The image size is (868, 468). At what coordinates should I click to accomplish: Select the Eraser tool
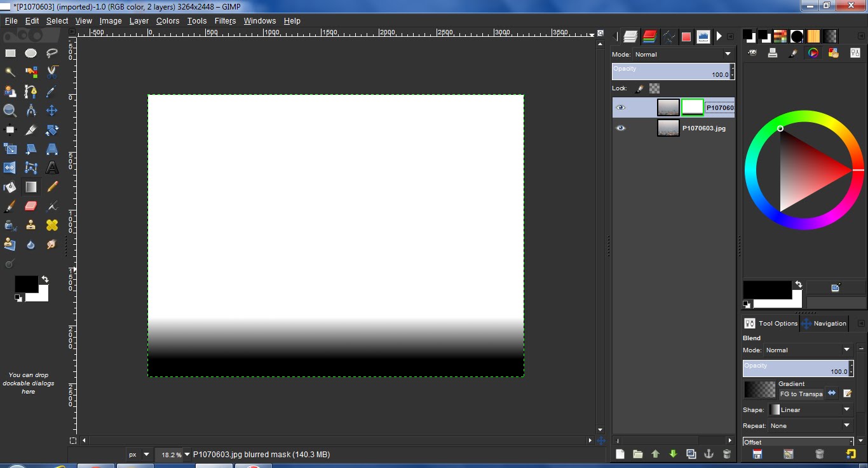[31, 206]
